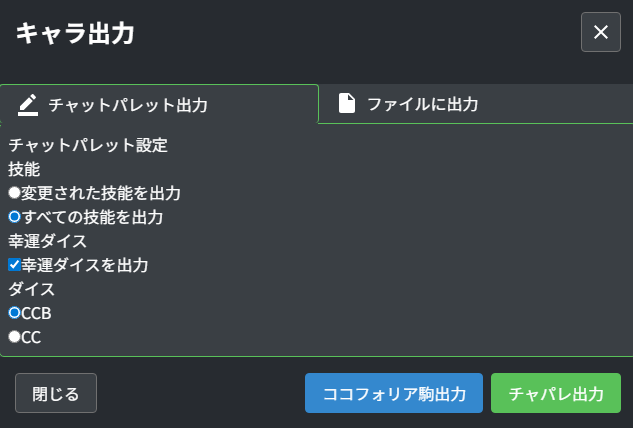Click the チャットパレット設定 heading
633x428 pixels.
[88, 145]
